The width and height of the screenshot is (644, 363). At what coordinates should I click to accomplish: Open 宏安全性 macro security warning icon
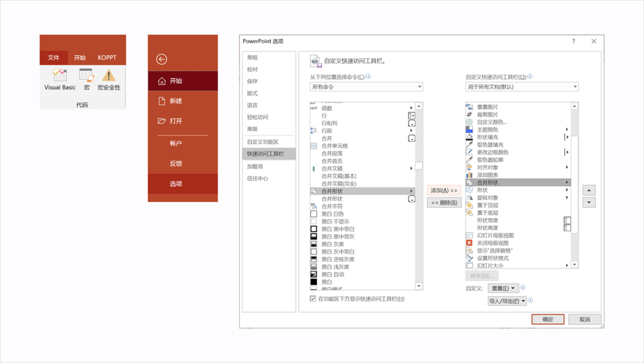tap(109, 75)
